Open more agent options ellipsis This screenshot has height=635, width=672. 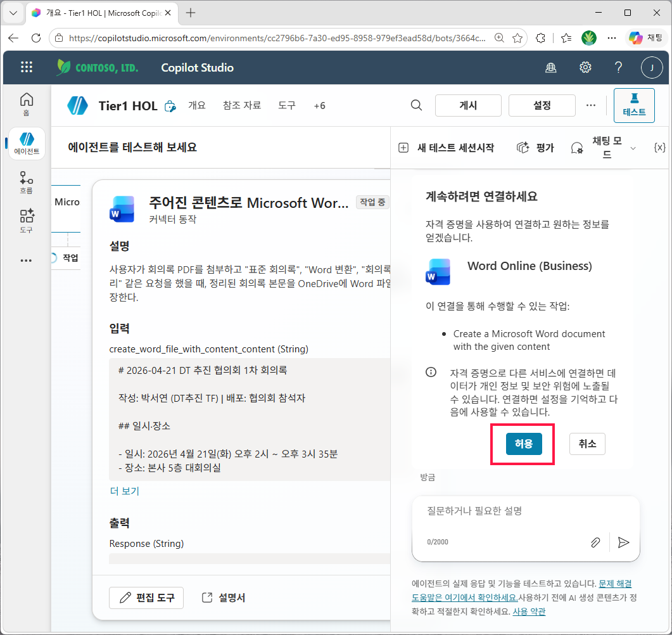click(590, 105)
